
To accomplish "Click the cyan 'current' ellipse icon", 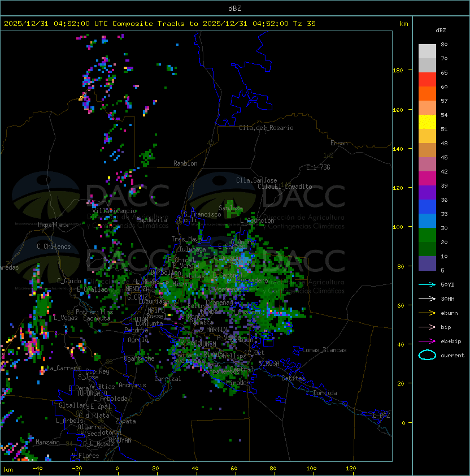I will click(x=427, y=355).
